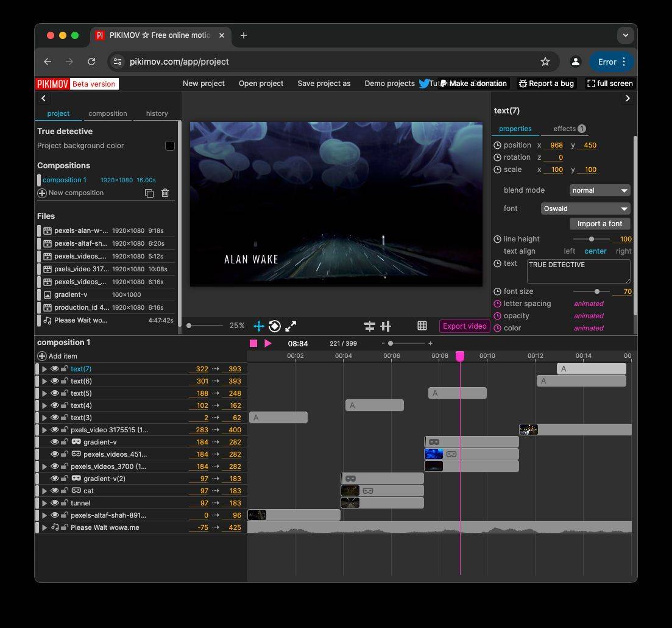Image resolution: width=672 pixels, height=628 pixels.
Task: Adjust the preview zoom 25% slider
Action: click(205, 326)
